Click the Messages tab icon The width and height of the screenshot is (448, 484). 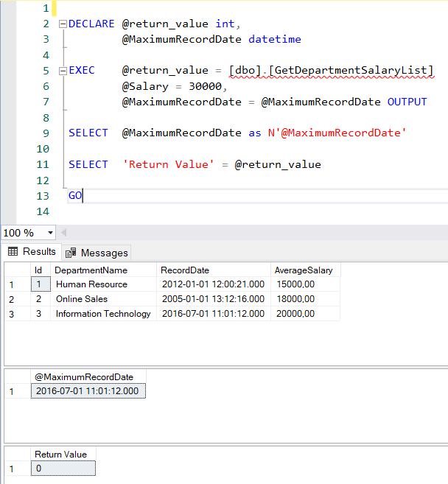click(x=71, y=253)
